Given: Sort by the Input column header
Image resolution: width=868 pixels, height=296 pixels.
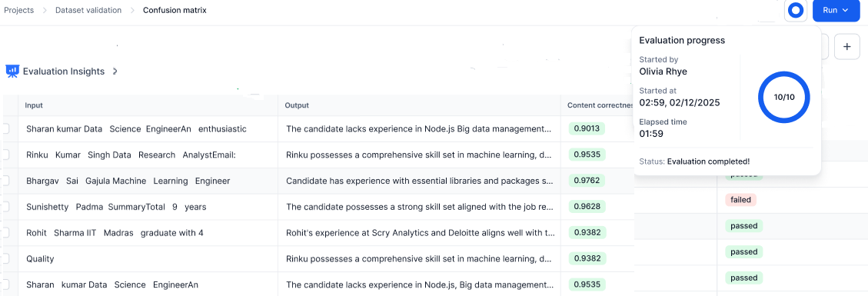Looking at the screenshot, I should (34, 105).
